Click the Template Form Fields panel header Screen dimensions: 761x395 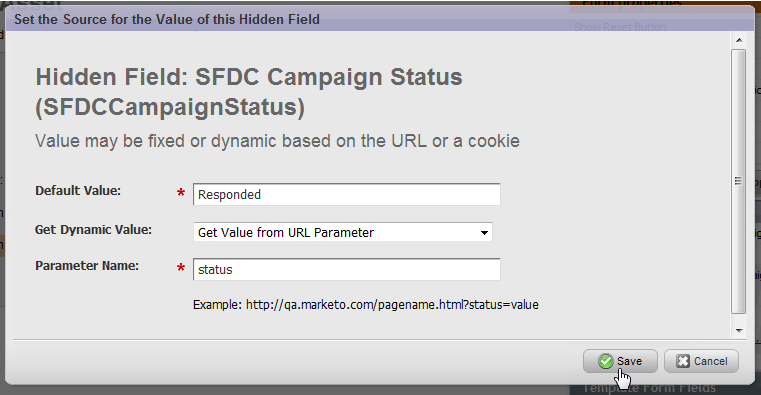click(649, 388)
